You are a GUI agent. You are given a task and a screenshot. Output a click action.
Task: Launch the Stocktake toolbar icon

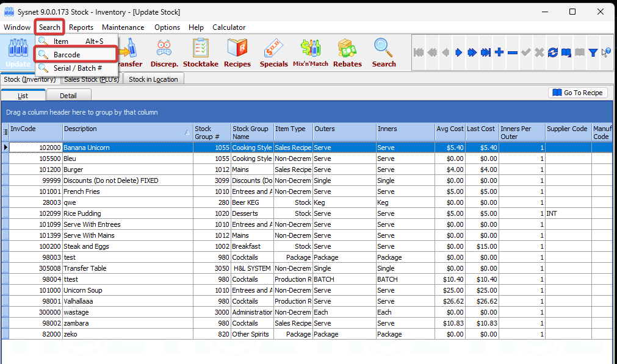coord(201,53)
